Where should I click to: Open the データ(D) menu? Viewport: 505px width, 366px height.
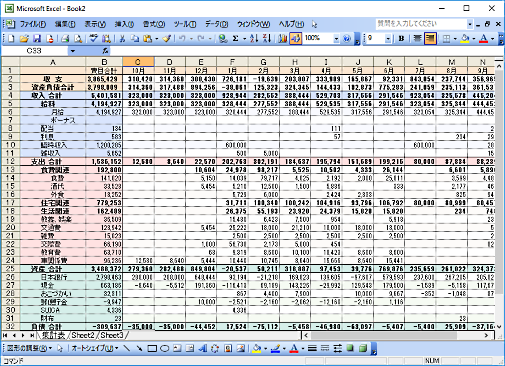(x=216, y=24)
